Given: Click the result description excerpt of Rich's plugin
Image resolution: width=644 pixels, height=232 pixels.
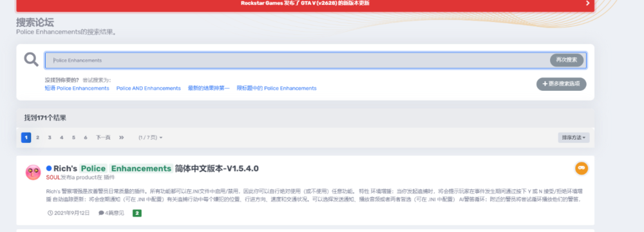Looking at the screenshot, I should click(x=314, y=195).
